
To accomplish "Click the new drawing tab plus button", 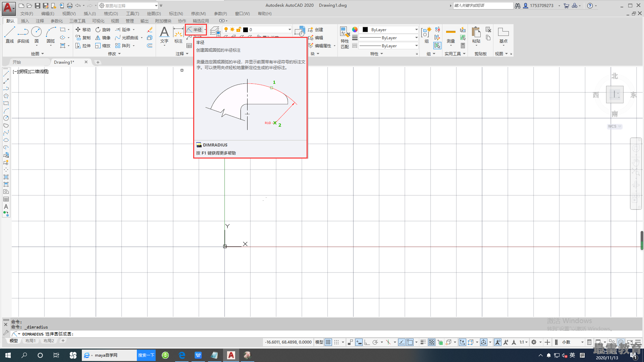I will point(98,62).
